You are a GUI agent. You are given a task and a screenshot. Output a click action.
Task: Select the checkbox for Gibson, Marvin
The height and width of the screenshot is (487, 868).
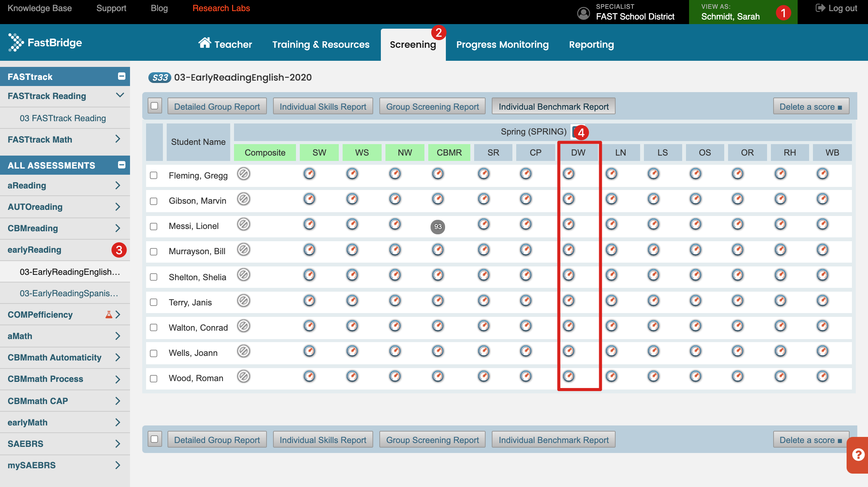coord(154,201)
